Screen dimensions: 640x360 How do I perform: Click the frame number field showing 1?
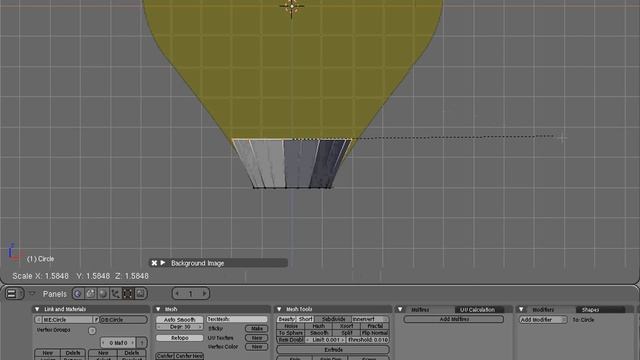pos(191,293)
